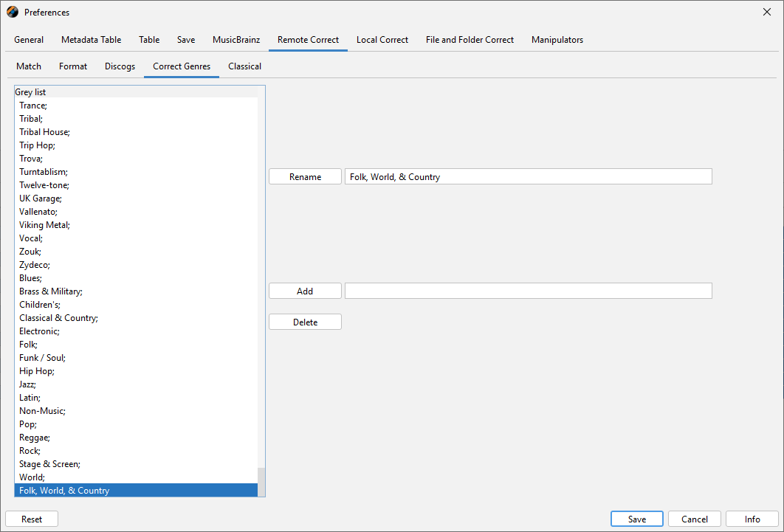Focus the empty Add genre field
This screenshot has width=784, height=532.
click(528, 291)
